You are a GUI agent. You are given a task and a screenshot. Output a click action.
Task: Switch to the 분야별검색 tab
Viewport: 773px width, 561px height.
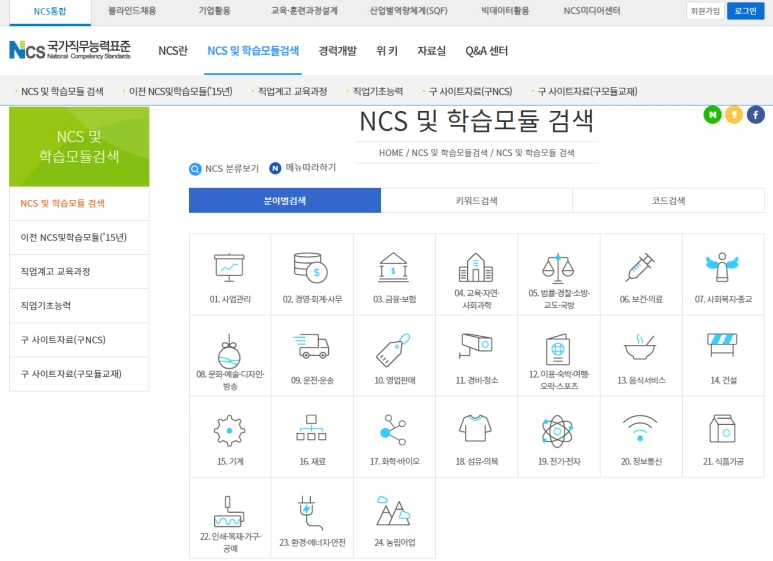285,201
